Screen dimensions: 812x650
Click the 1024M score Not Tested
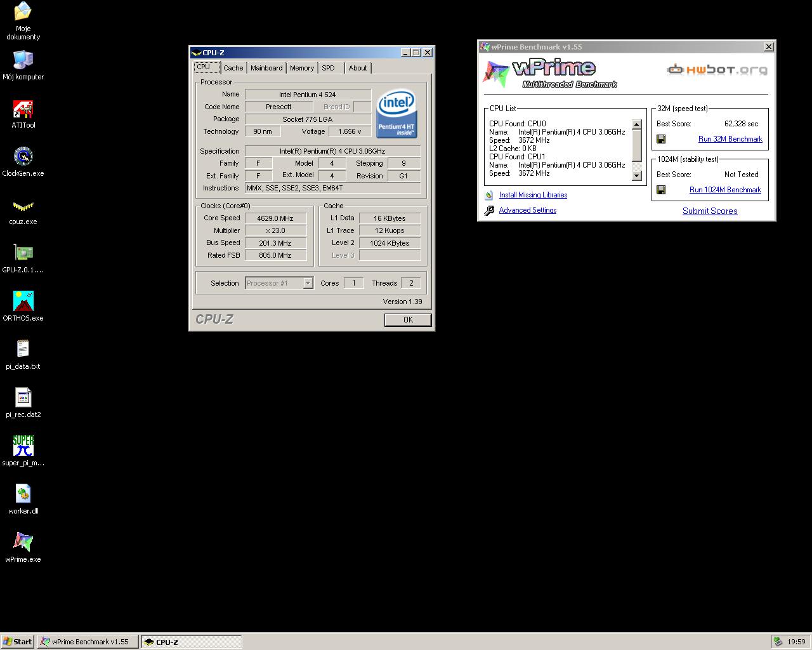click(x=741, y=175)
